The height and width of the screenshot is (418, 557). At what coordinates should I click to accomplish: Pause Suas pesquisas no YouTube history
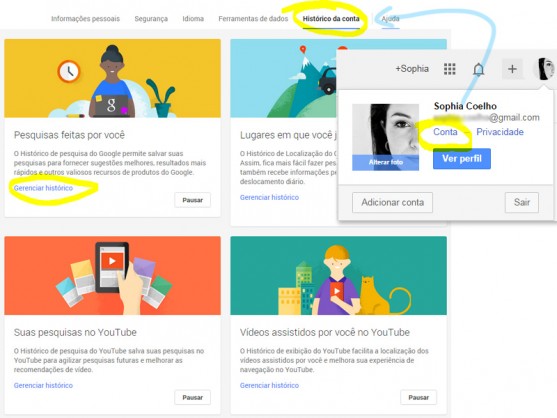coord(193,397)
